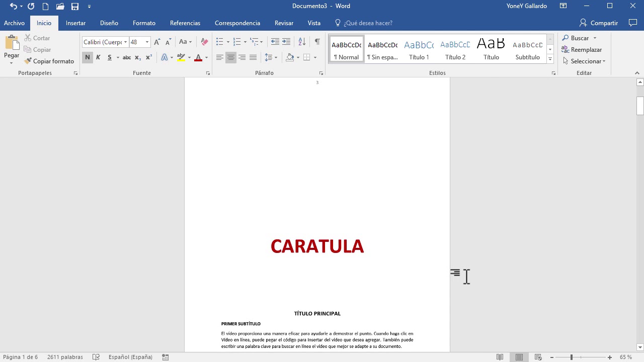644x362 pixels.
Task: Click the Copiar formato button
Action: 49,61
